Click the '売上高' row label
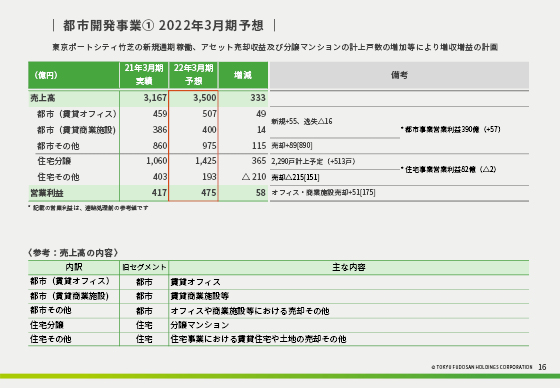Image resolution: width=560 pixels, height=388 pixels. point(43,98)
